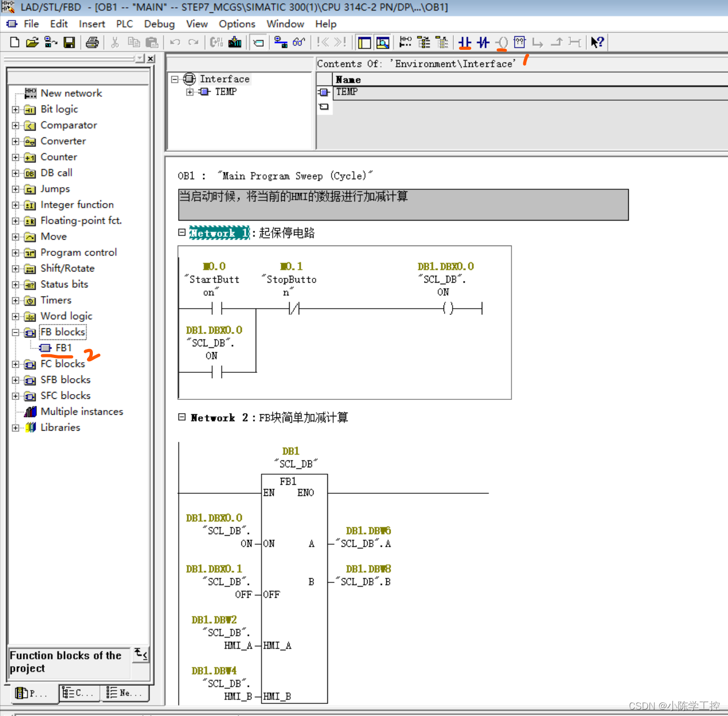The height and width of the screenshot is (716, 728).
Task: Collapse the FB blocks category
Action: point(15,332)
